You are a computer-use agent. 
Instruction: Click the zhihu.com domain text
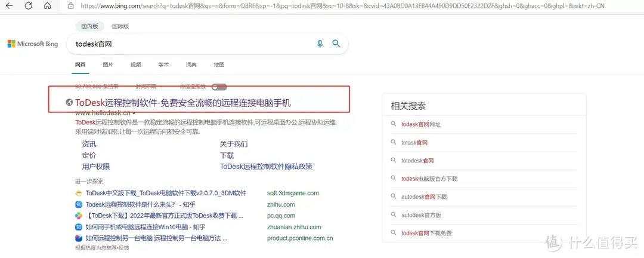281,204
